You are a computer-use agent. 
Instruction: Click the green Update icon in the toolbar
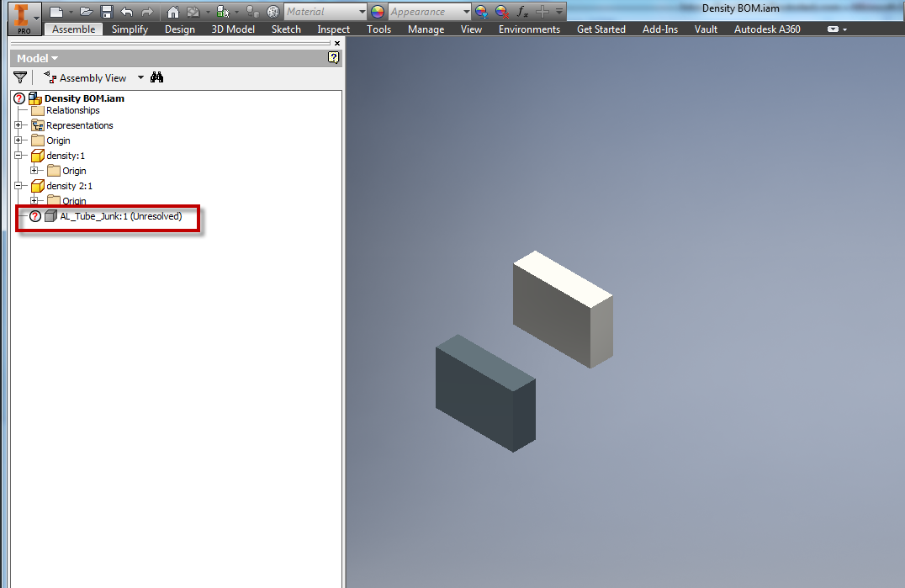point(223,12)
